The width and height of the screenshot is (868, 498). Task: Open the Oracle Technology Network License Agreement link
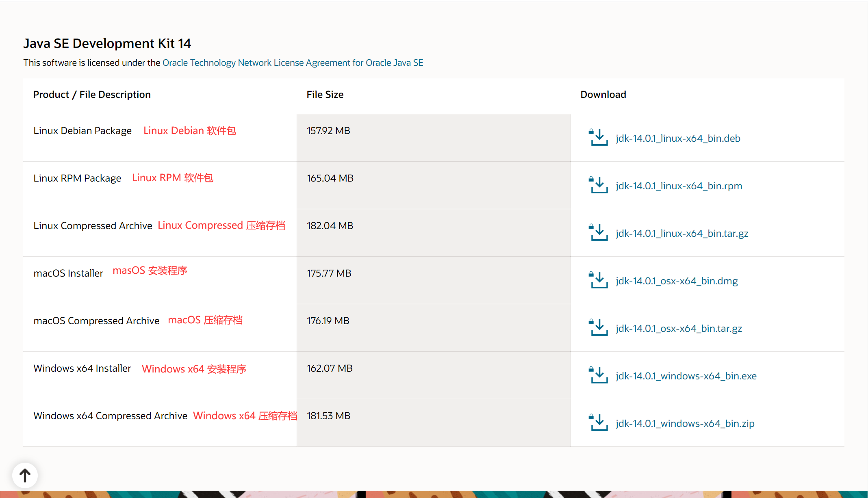point(292,63)
